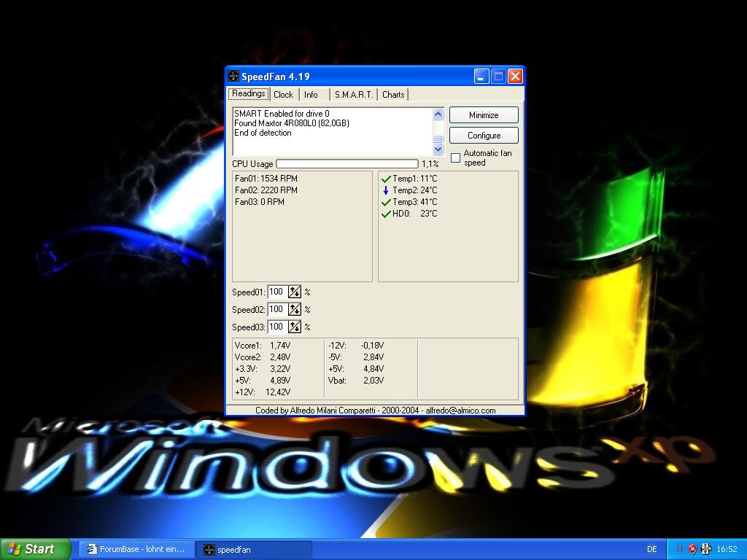The image size is (747, 560).
Task: Open the Windows Start menu
Action: coord(36,549)
